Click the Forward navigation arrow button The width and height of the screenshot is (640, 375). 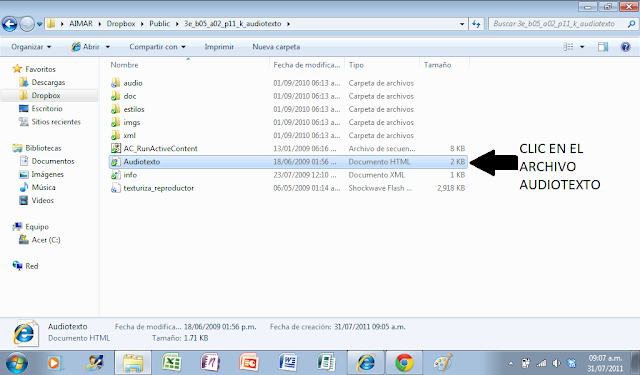point(27,24)
